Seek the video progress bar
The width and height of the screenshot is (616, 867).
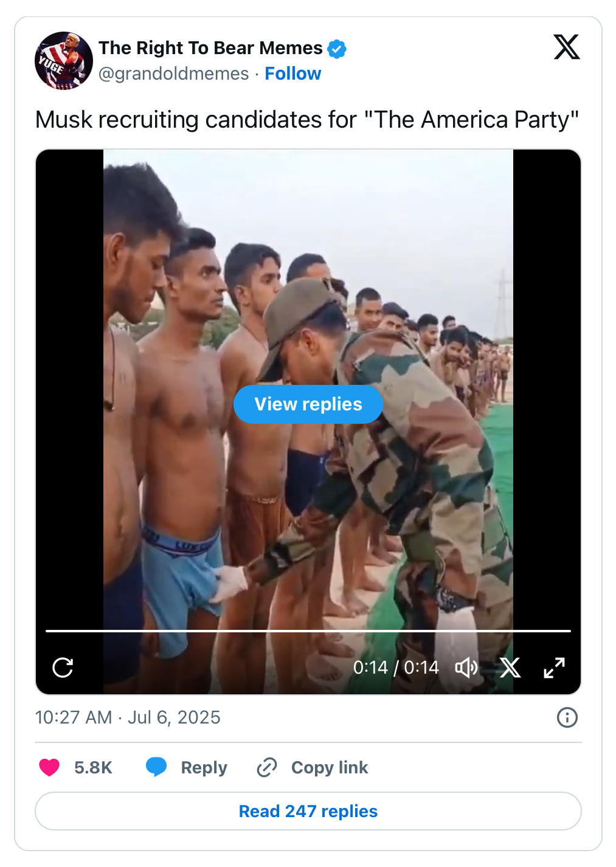point(308,631)
